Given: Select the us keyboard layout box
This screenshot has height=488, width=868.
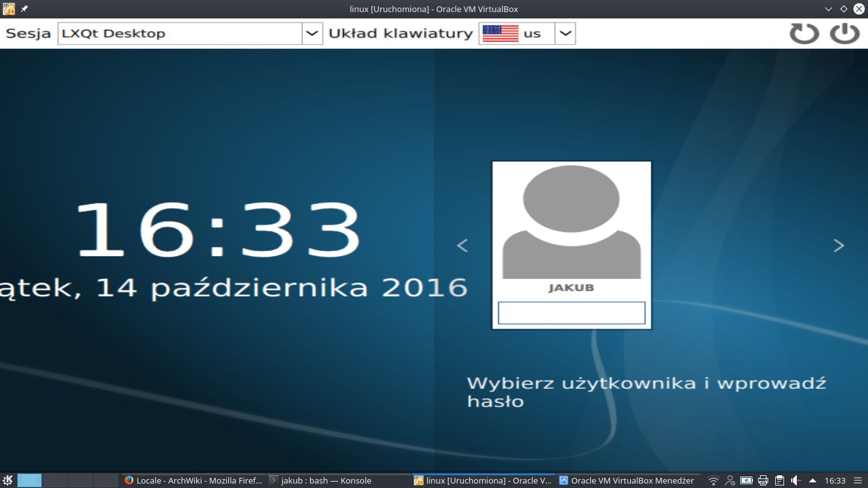Looking at the screenshot, I should (517, 34).
